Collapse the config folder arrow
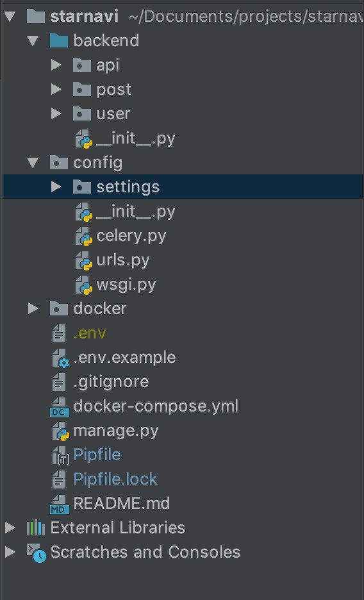 coord(33,163)
